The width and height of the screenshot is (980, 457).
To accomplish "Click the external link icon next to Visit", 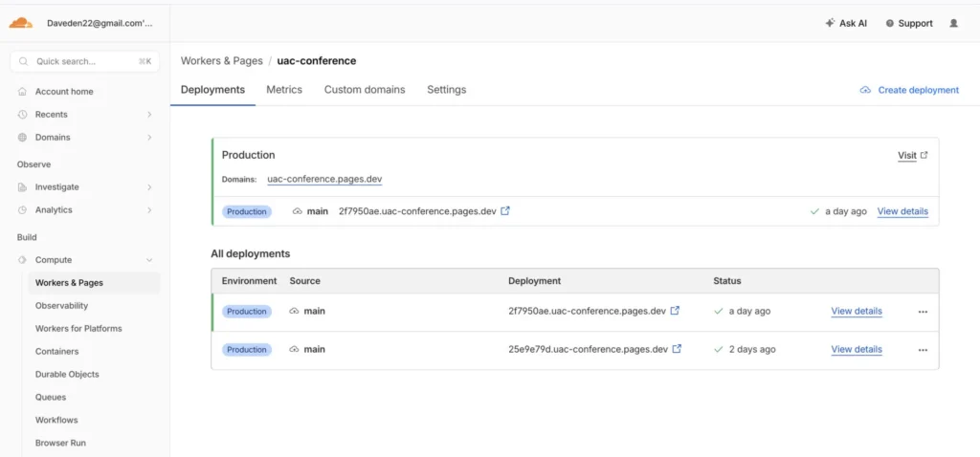I will pyautogui.click(x=924, y=155).
